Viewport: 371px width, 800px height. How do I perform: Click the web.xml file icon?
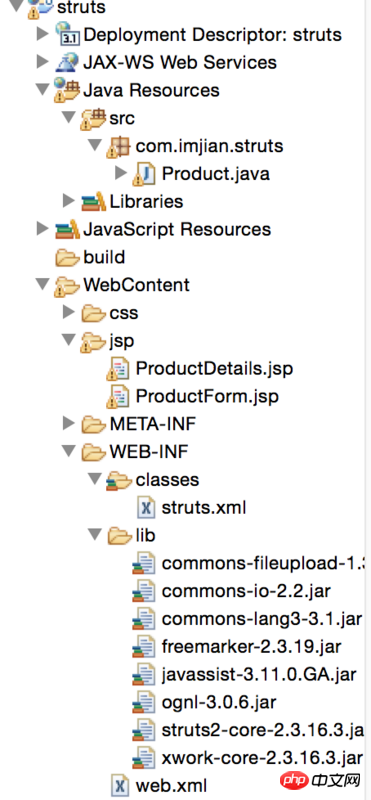(x=121, y=785)
